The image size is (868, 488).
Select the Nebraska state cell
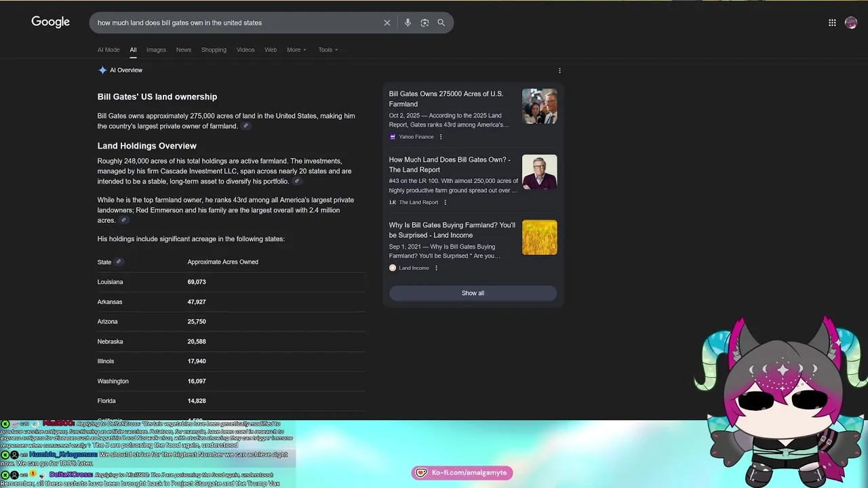tap(110, 342)
